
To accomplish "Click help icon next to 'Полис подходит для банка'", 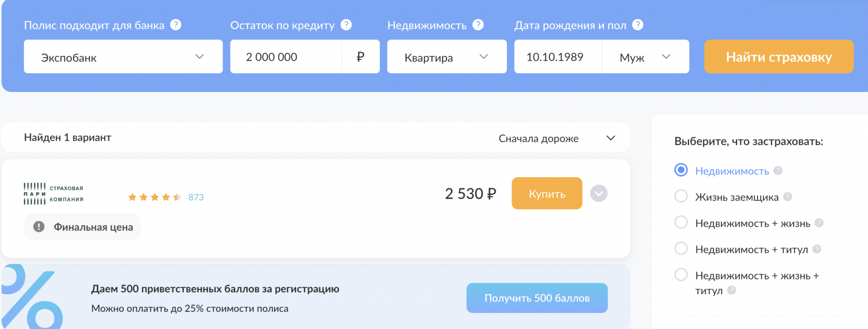I will 175,25.
